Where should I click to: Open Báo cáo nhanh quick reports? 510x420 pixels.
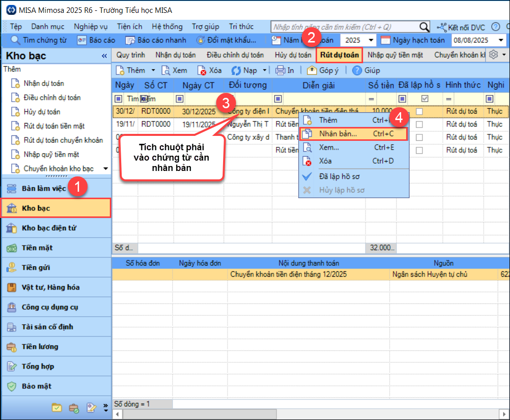point(156,40)
